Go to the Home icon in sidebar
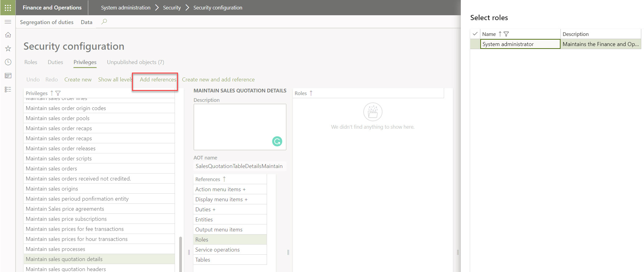The height and width of the screenshot is (272, 644). 8,35
